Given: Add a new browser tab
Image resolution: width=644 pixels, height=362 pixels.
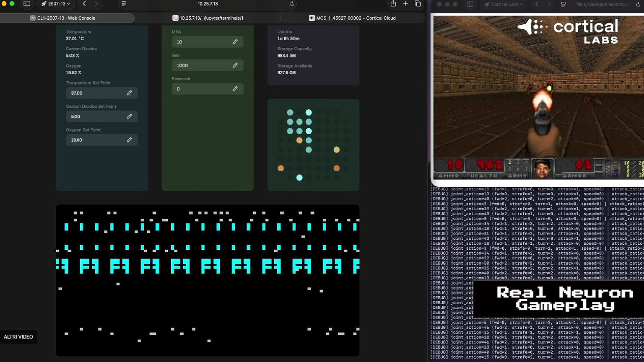Looking at the screenshot, I should point(405,4).
